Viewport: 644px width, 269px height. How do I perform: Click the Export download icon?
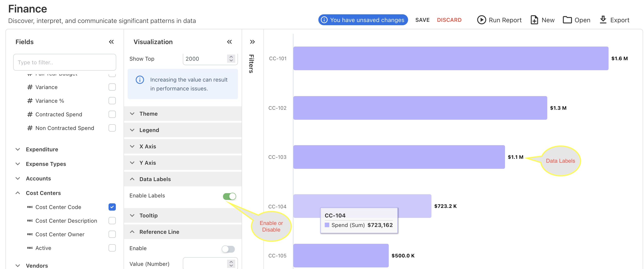pyautogui.click(x=603, y=20)
